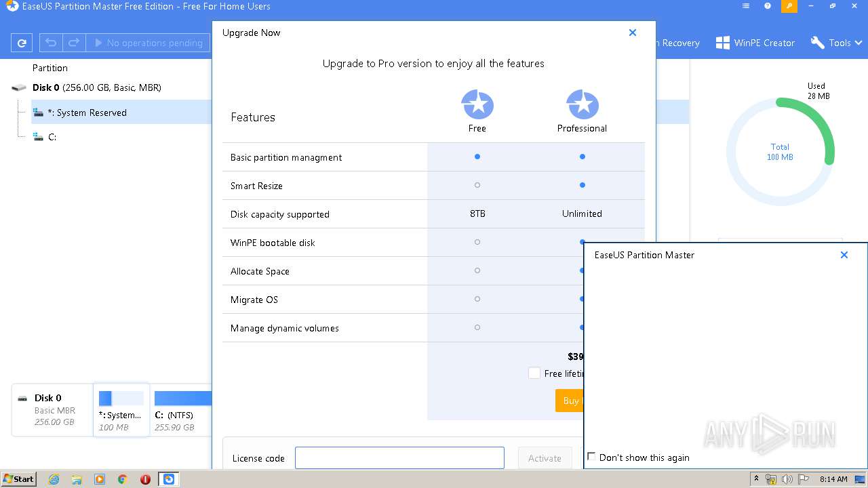This screenshot has height=488, width=868.
Task: Click the 'Allocate Space' feature row
Action: 403,271
